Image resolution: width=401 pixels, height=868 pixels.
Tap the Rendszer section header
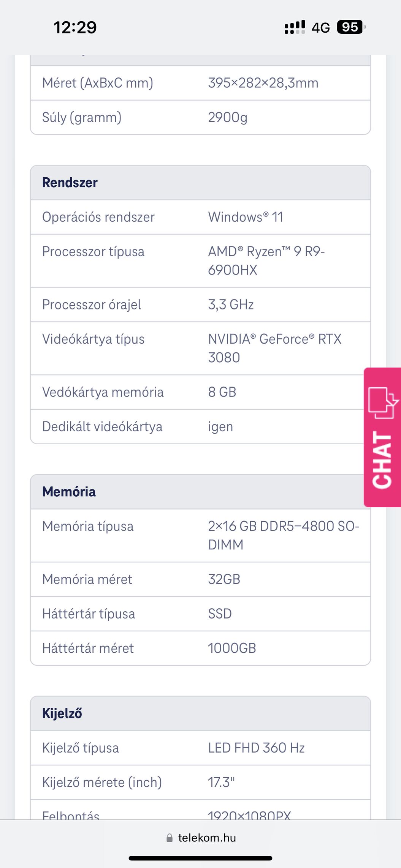pos(70,183)
